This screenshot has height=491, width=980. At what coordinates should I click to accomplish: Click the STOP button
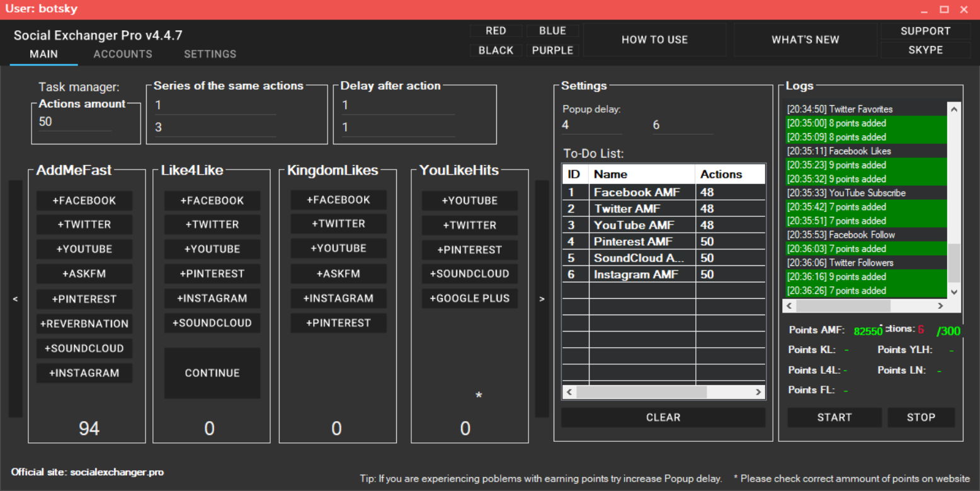click(921, 417)
